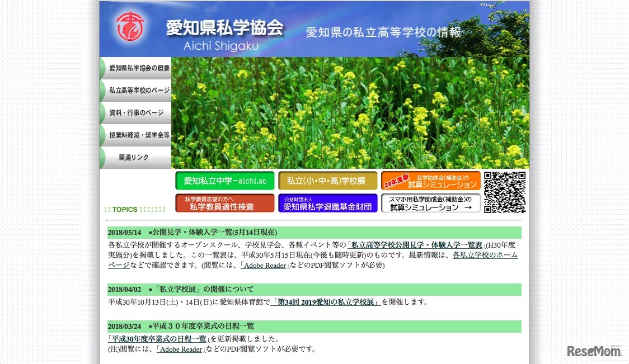
Task: Click the rapeseed flower field banner image
Action: (350, 112)
